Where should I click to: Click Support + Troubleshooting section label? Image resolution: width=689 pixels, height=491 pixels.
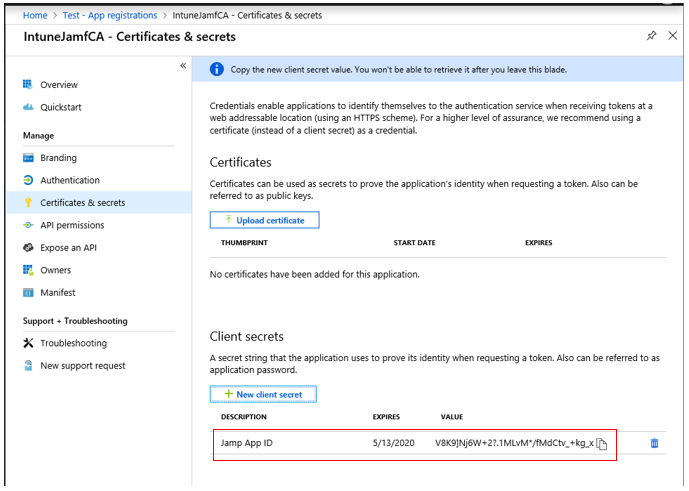(75, 321)
